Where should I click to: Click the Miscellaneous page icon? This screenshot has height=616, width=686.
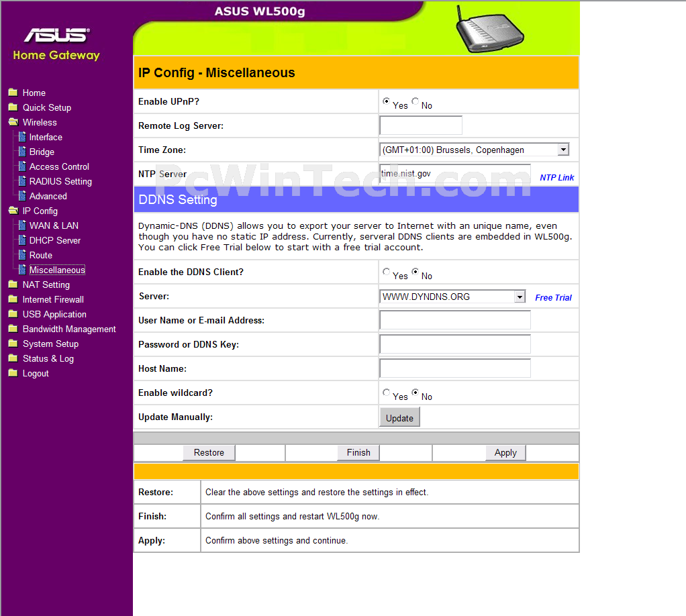pyautogui.click(x=22, y=270)
